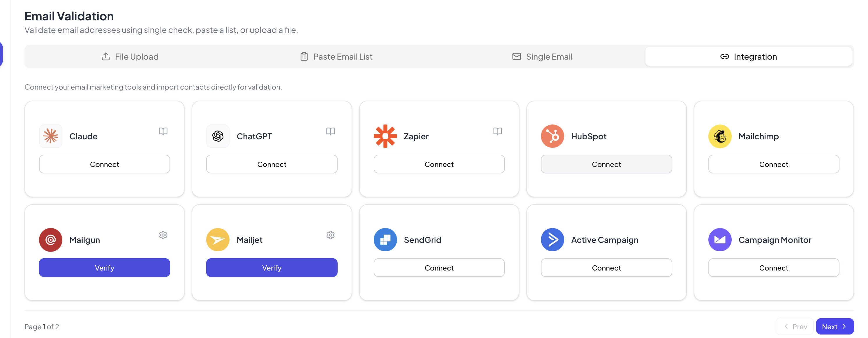Screen dimensions: 868x338
Task: Click the HubSpot card name text
Action: pos(589,136)
